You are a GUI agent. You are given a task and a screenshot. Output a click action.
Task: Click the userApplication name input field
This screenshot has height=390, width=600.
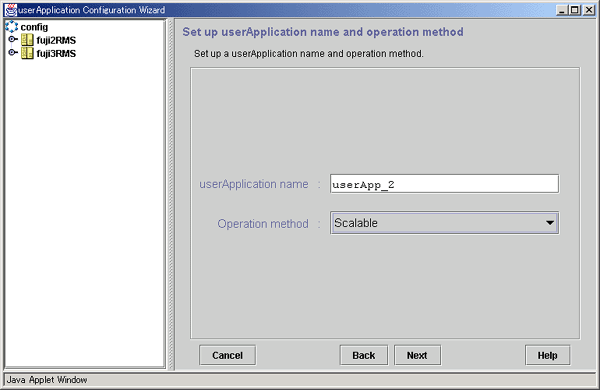[x=444, y=184]
